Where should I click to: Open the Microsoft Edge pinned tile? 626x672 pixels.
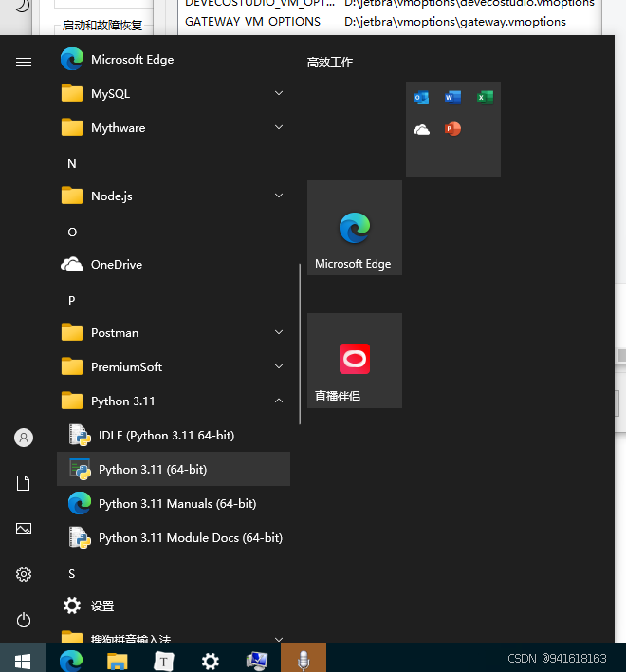355,228
